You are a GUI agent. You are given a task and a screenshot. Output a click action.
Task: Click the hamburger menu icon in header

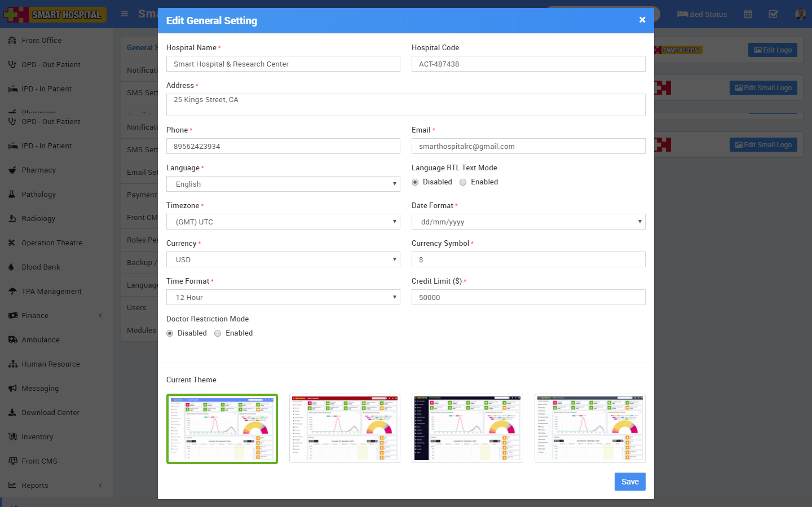click(x=125, y=14)
